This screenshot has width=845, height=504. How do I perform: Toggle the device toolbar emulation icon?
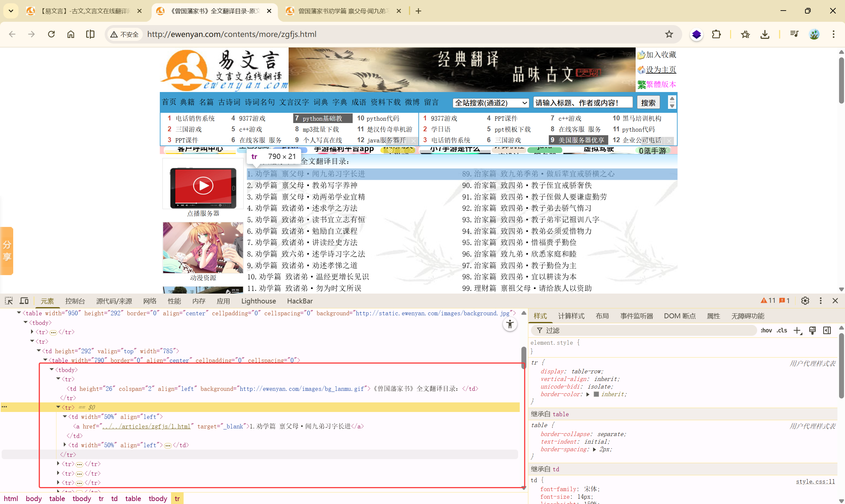tap(24, 301)
